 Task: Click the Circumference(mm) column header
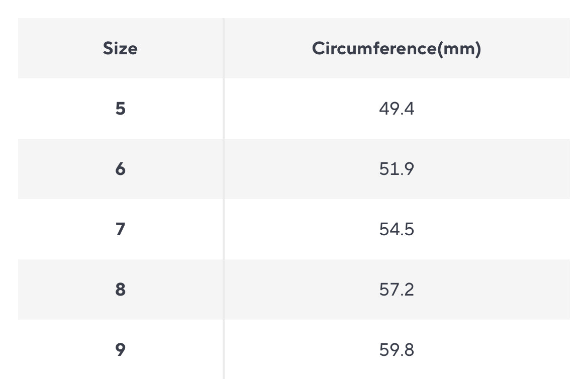pos(397,49)
